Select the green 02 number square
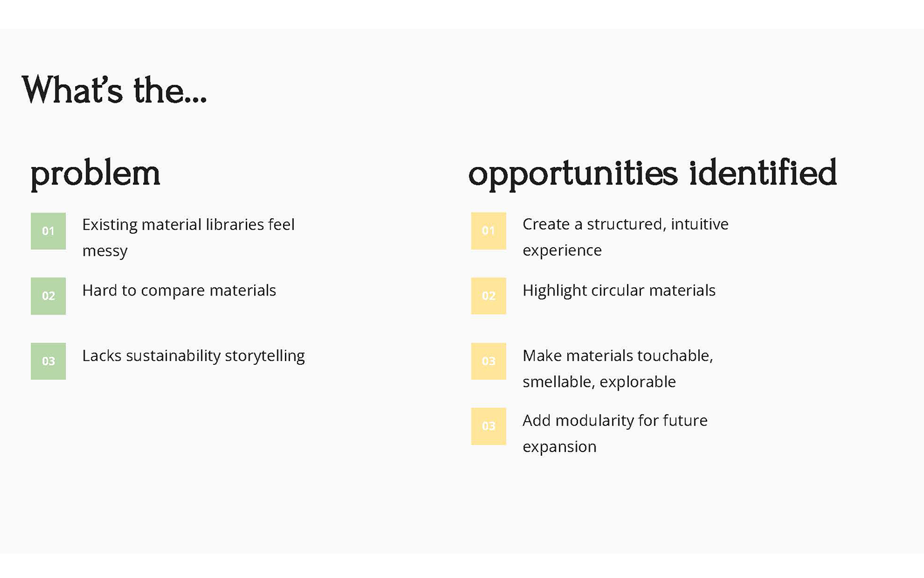The width and height of the screenshot is (924, 578). pyautogui.click(x=48, y=296)
